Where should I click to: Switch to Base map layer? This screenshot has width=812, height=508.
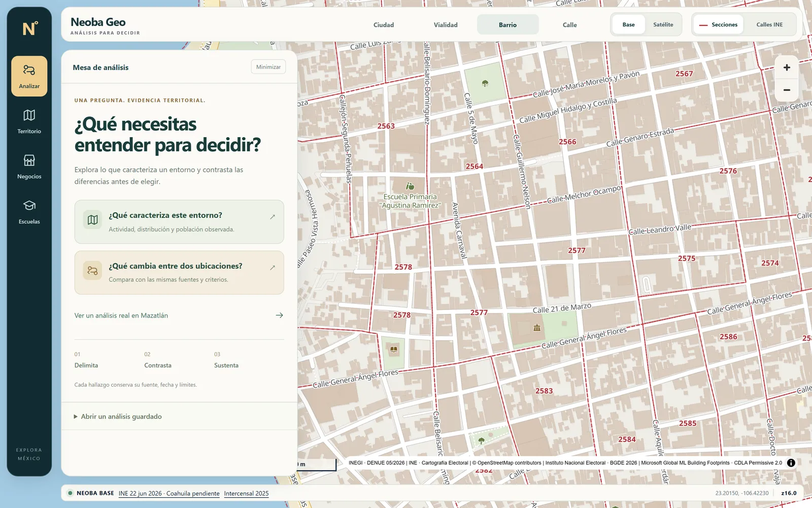628,24
